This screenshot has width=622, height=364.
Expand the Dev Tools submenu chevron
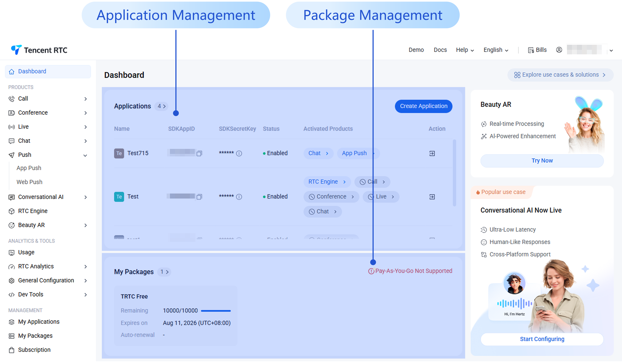coord(85,295)
